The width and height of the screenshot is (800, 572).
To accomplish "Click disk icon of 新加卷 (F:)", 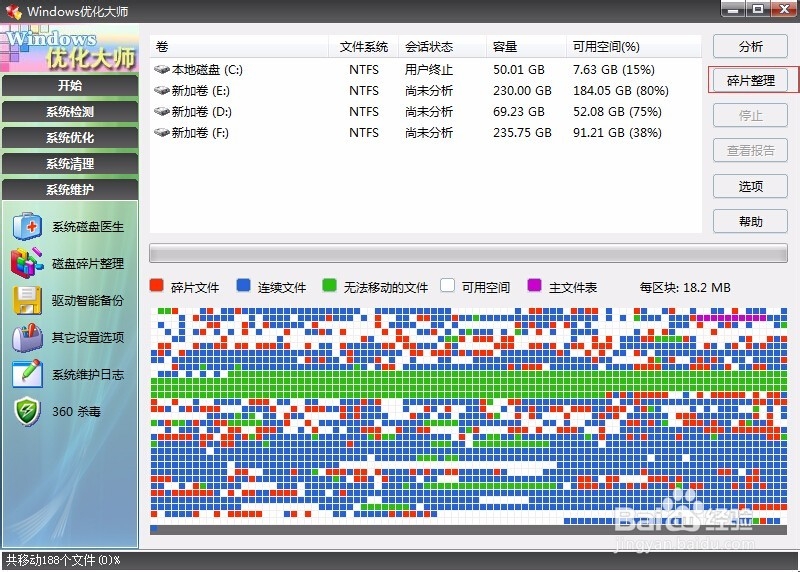I will point(162,132).
